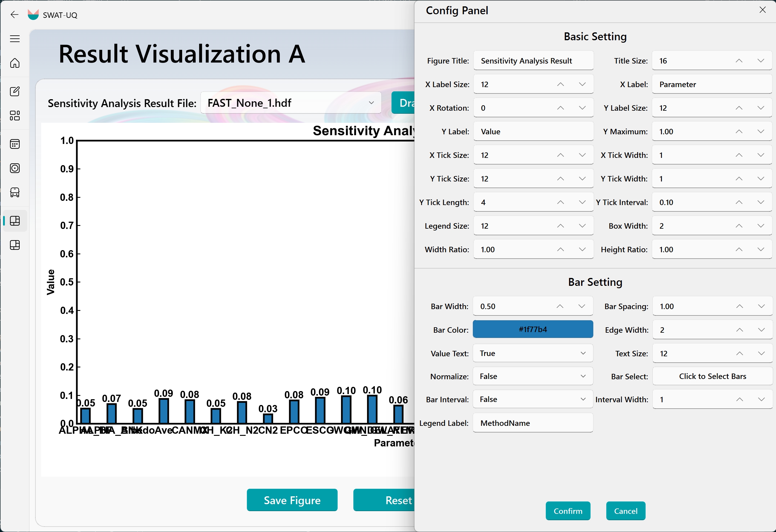This screenshot has height=532, width=776.
Task: Increase X Rotation value
Action: 561,108
